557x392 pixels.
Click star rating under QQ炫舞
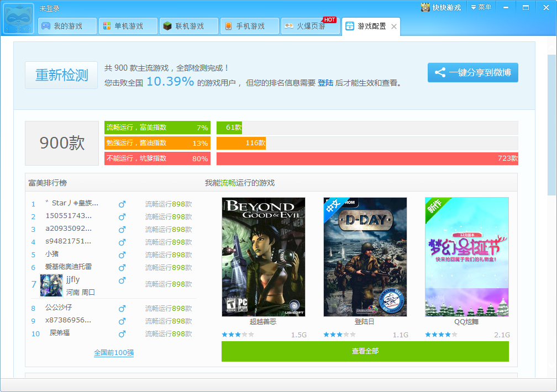(441, 335)
